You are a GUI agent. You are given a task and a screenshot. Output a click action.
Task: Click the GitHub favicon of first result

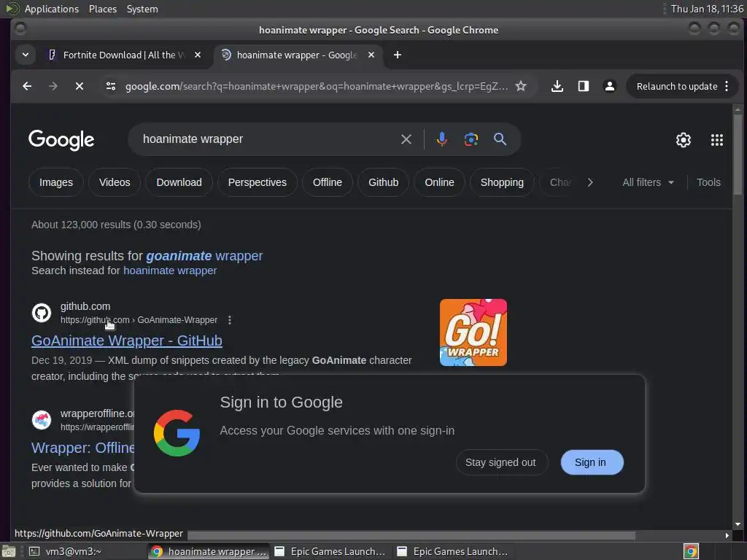(42, 313)
